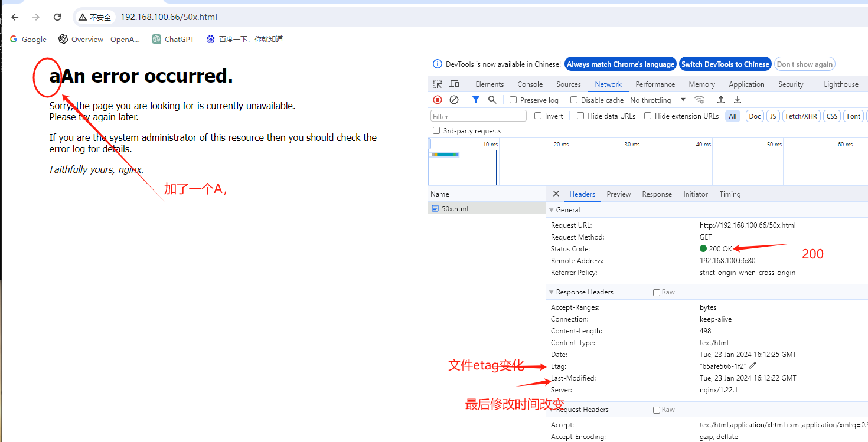
Task: Filter by Font request type
Action: [x=853, y=116]
